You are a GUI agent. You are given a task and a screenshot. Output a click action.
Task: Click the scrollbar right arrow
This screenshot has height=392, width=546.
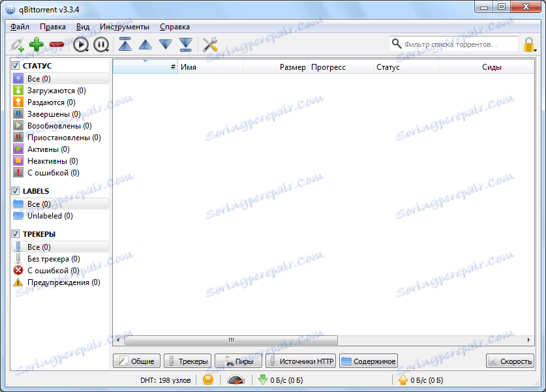[528, 340]
